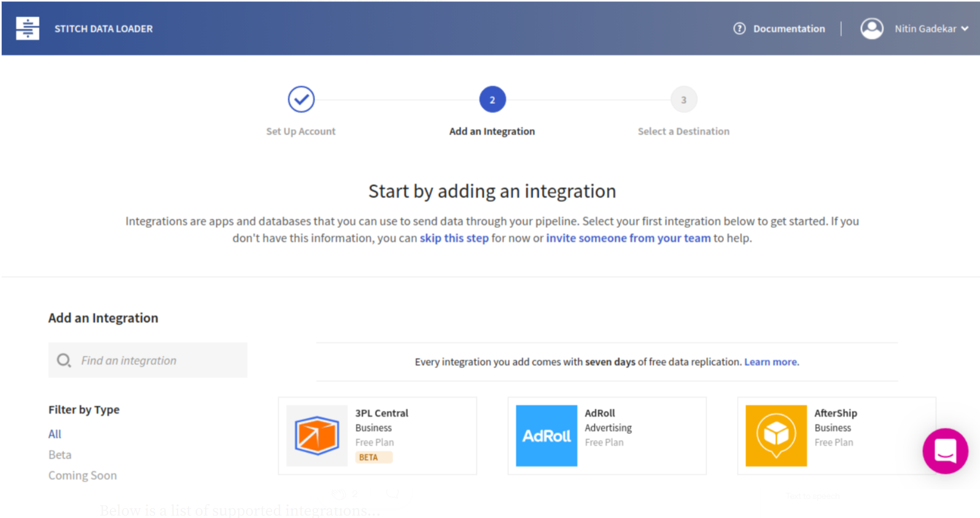Filter integrations by All type
Viewport: 980px width, 518px height.
55,434
